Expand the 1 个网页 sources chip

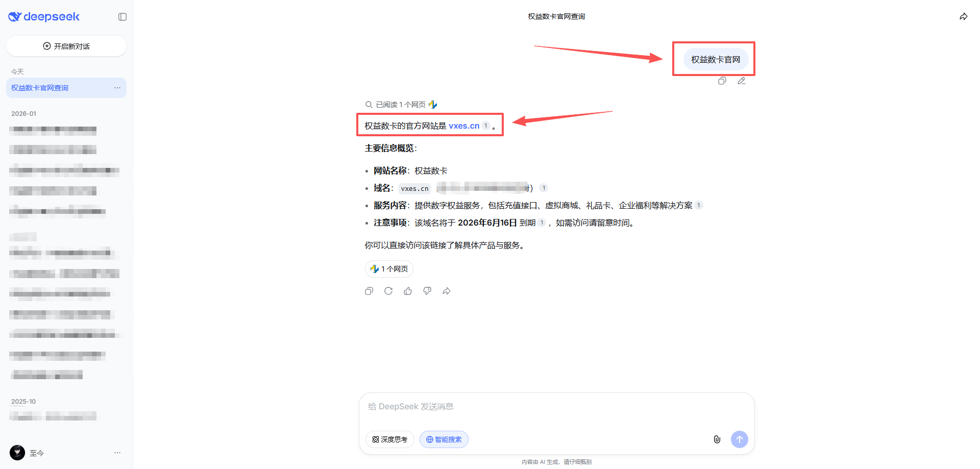(388, 269)
